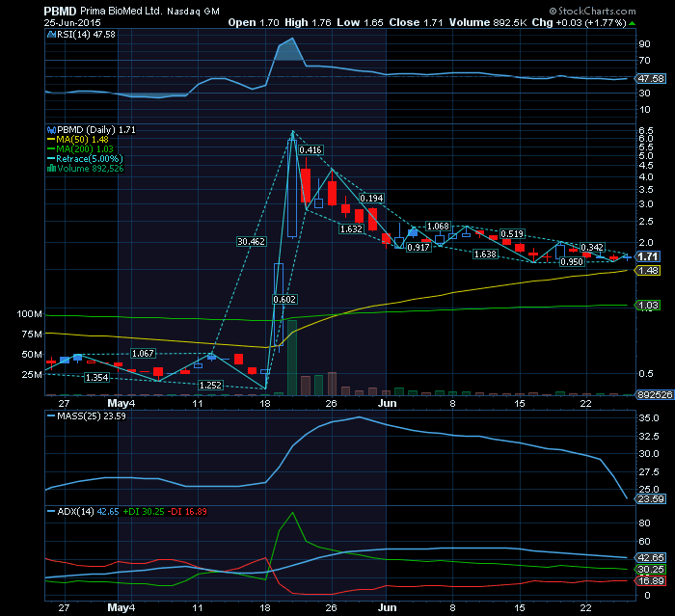Click the PBMD (Daily) candlestick legend icon

(x=51, y=130)
